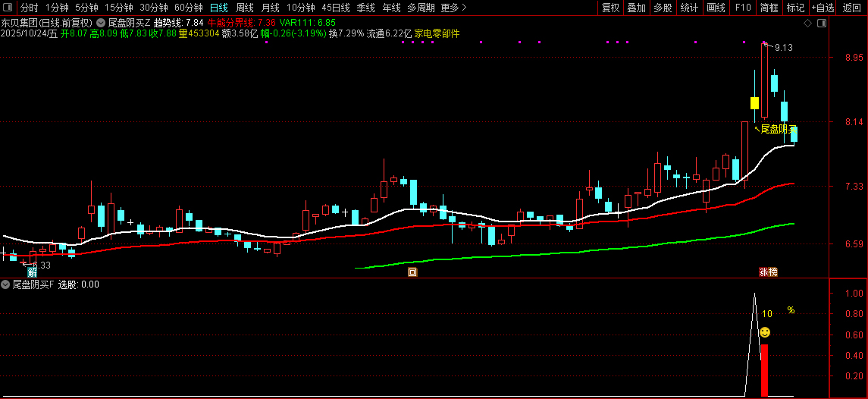Click the 选股: 0.00 value
Image resolution: width=868 pixels, height=399 pixels.
click(79, 284)
